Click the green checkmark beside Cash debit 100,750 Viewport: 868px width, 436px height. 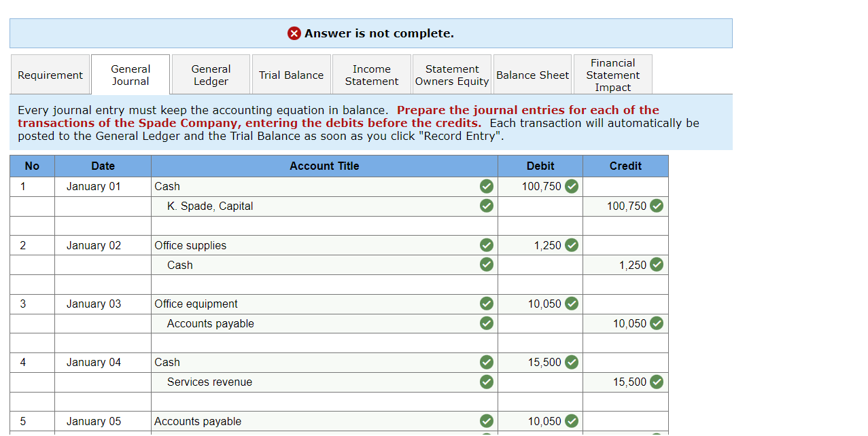[x=572, y=186]
